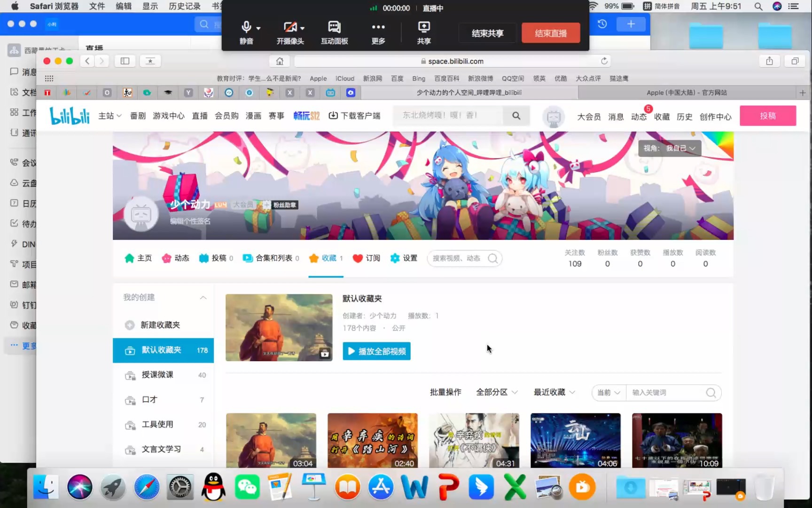Click 下载客户端 download client
Viewport: 812px width, 508px height.
[354, 116]
